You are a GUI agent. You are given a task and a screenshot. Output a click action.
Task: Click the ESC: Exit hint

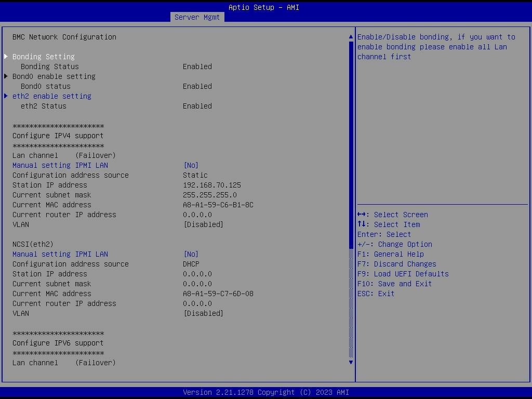pyautogui.click(x=376, y=294)
